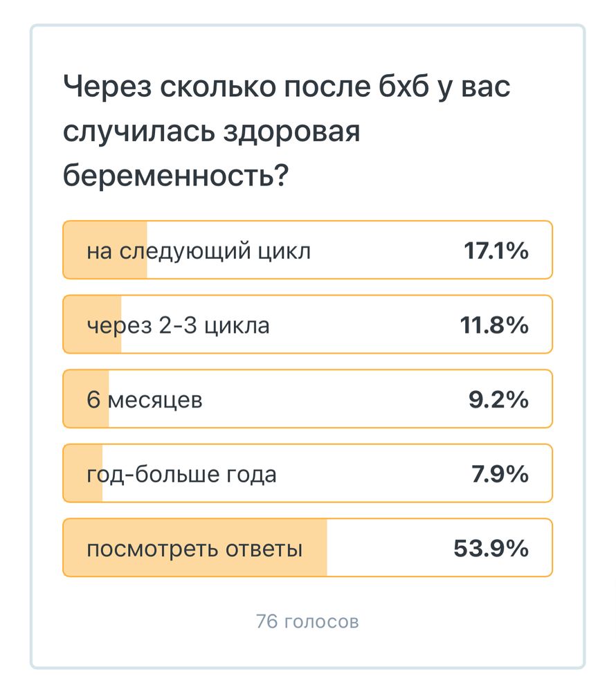Viewport: 616px width, 692px height.
Task: Vote for "на следующий цикл" option
Action: 308,250
